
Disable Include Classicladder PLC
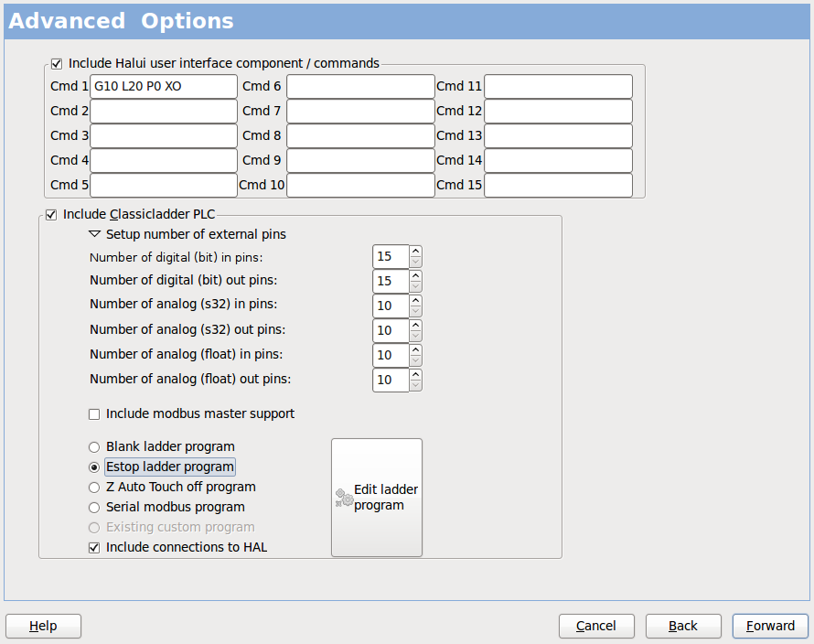(x=51, y=214)
